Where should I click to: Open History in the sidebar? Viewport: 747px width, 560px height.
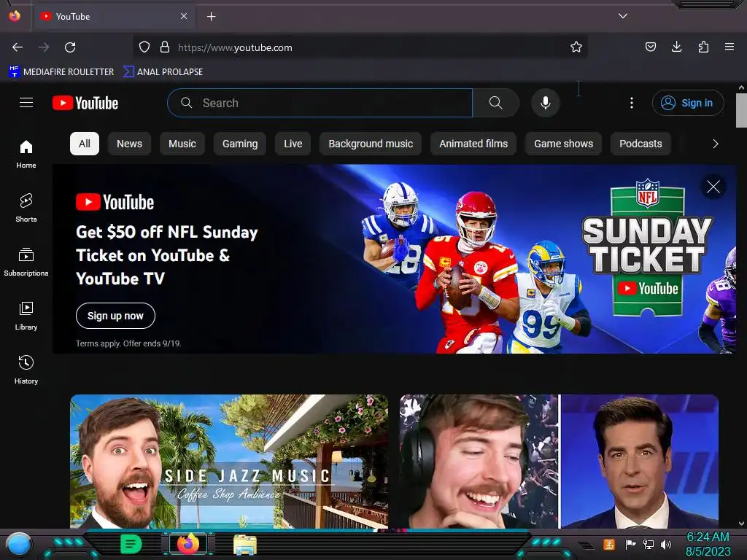26,370
